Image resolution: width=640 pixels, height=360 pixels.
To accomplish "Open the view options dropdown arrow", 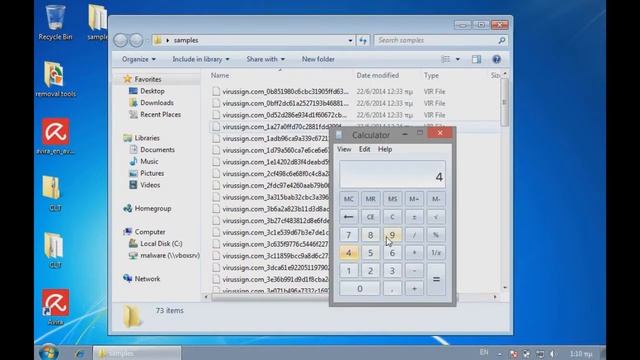I will [x=458, y=59].
